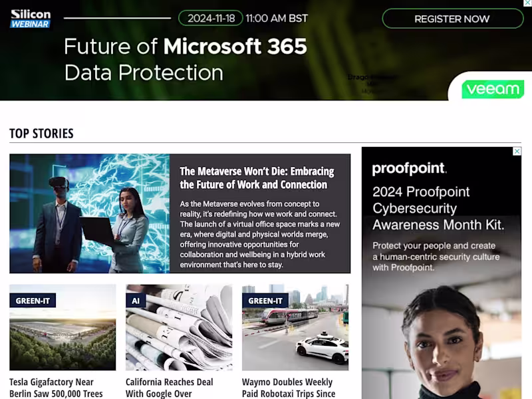This screenshot has width=532, height=399.
Task: Select the AI tag on the newspaper story
Action: click(x=136, y=301)
